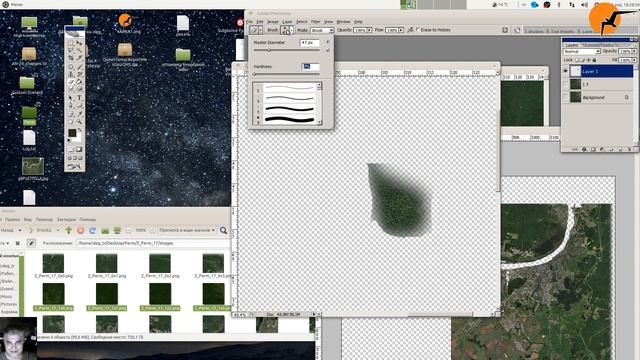Select the Healing Brush tool
Screen dimensions: 640x360
[71, 67]
